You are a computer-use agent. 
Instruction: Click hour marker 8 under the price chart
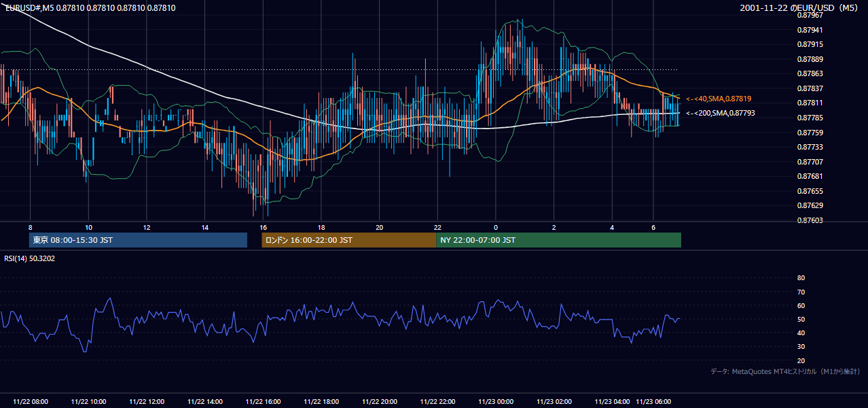click(x=30, y=227)
